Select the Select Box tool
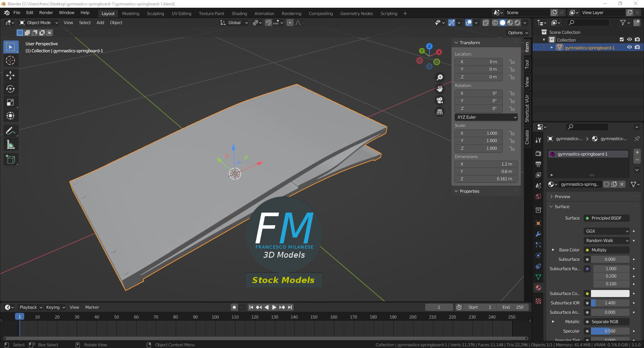Screen dimensions: 644x348 [11, 47]
